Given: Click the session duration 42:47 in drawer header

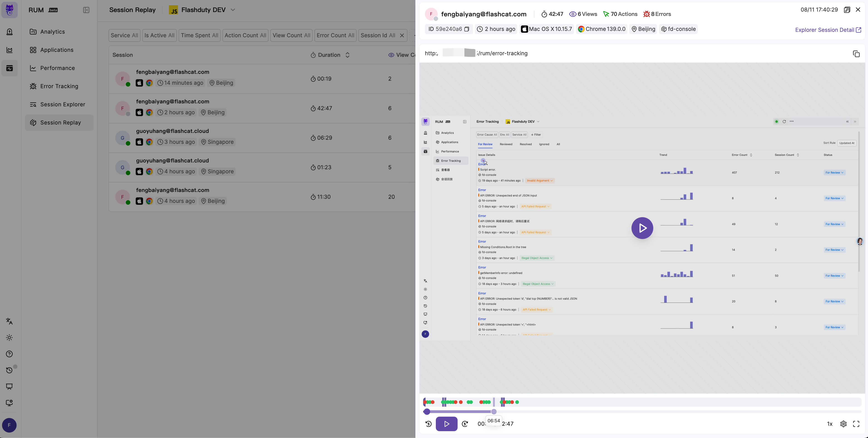Looking at the screenshot, I should (x=552, y=14).
